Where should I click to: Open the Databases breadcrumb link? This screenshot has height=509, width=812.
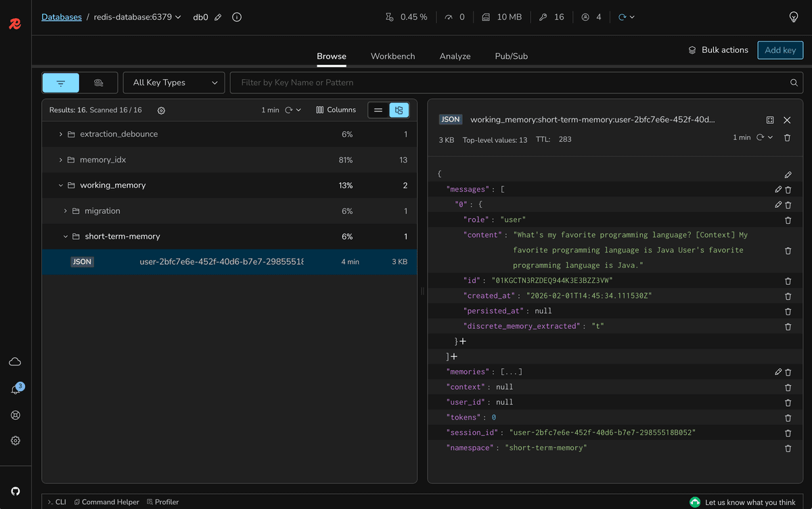pyautogui.click(x=62, y=16)
